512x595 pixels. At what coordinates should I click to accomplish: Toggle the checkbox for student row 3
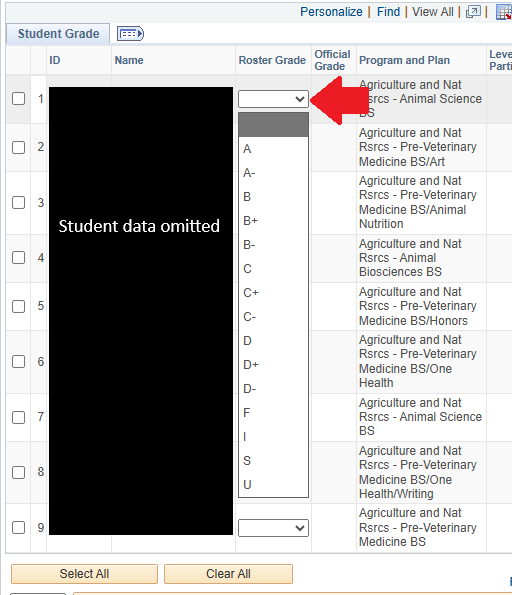(18, 202)
